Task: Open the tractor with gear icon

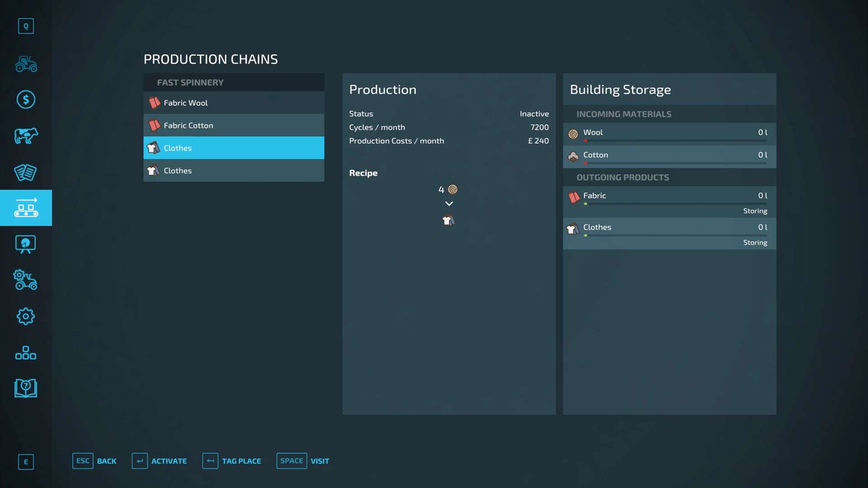Action: pyautogui.click(x=26, y=280)
